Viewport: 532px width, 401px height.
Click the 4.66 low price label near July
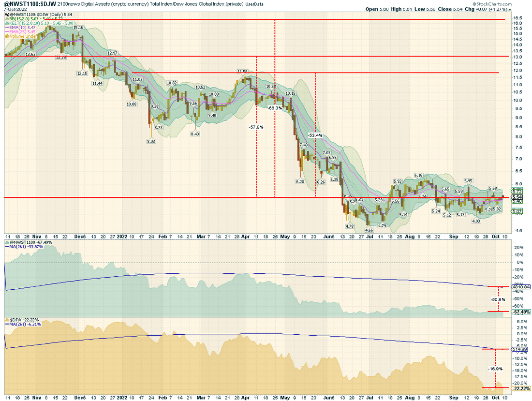click(369, 230)
